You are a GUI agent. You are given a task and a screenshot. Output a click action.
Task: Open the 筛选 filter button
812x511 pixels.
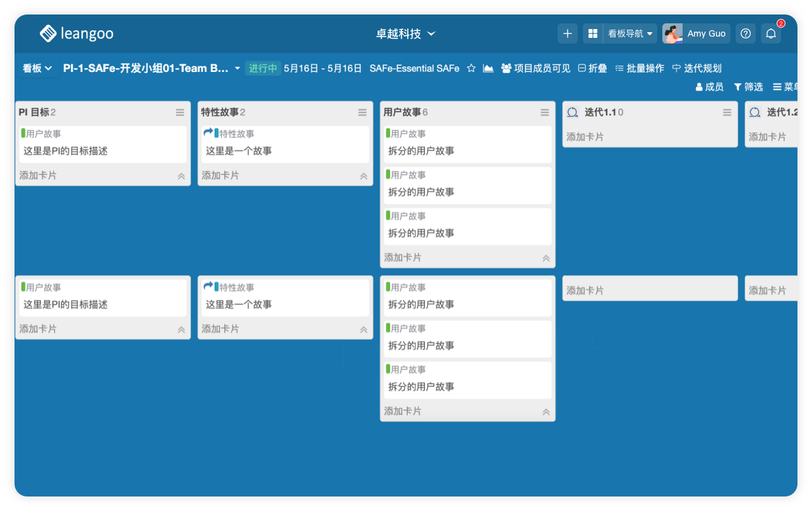(x=748, y=86)
